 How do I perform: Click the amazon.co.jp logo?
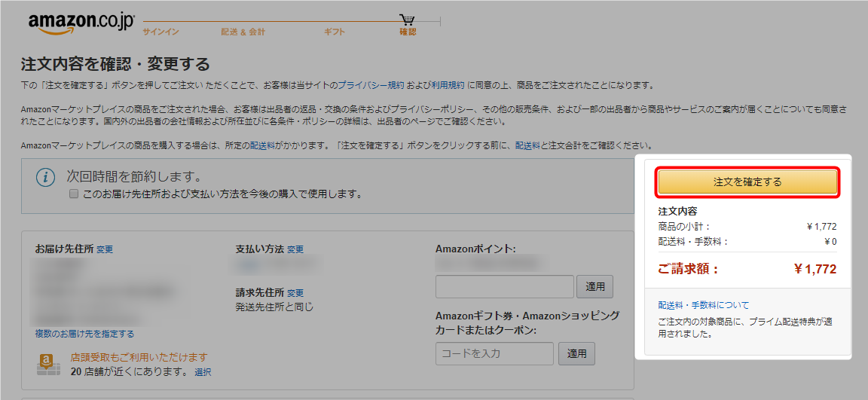pos(81,24)
